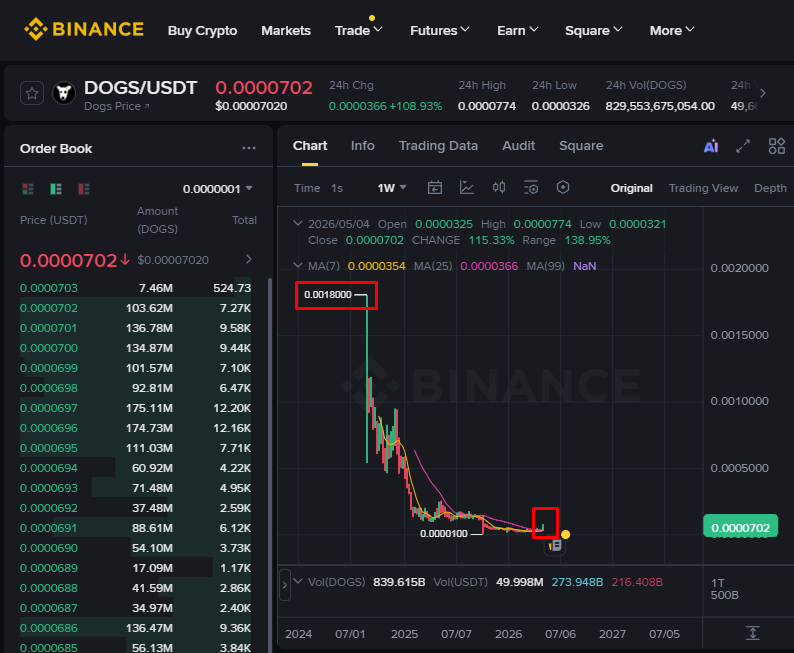Expand the Square top menu
The image size is (794, 653).
[593, 31]
